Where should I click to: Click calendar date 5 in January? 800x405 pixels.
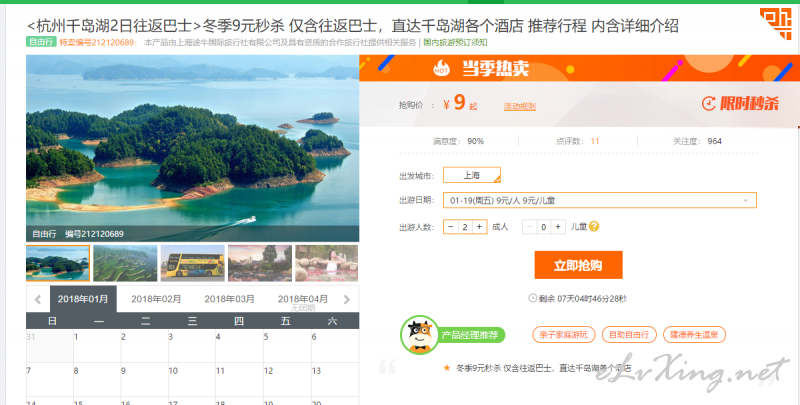[287, 346]
